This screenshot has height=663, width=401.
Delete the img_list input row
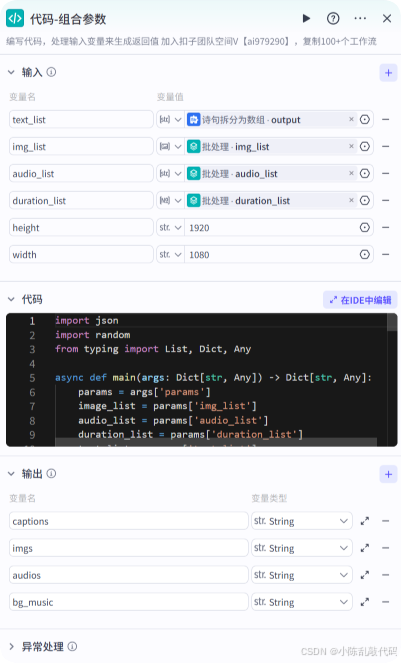tap(385, 147)
